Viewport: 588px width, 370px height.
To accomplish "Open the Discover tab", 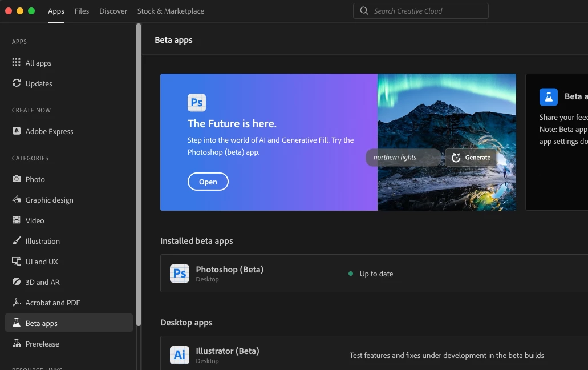I will (x=113, y=11).
